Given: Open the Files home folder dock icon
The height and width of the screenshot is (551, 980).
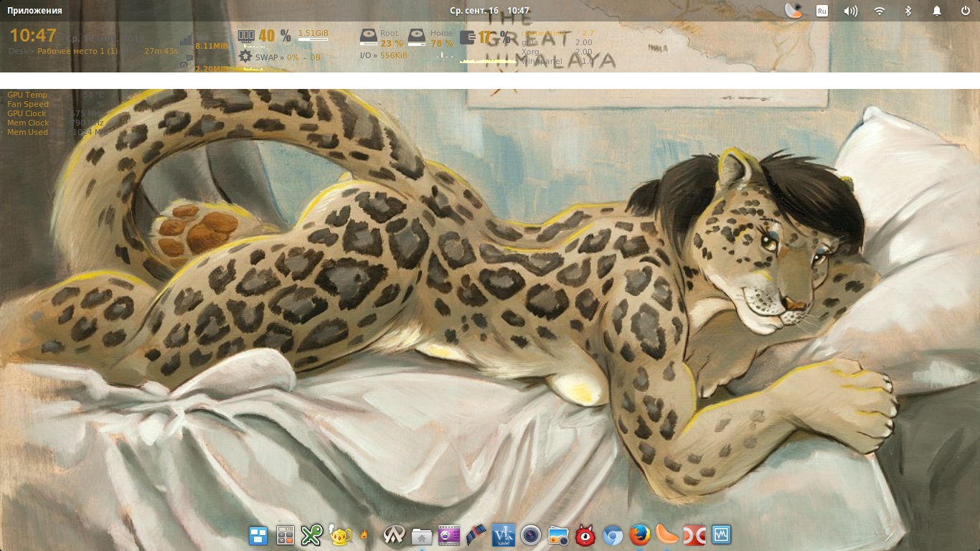Looking at the screenshot, I should point(422,535).
